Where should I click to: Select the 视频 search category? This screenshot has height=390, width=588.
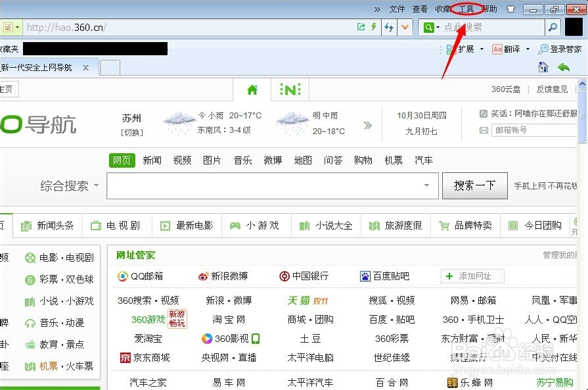point(182,160)
